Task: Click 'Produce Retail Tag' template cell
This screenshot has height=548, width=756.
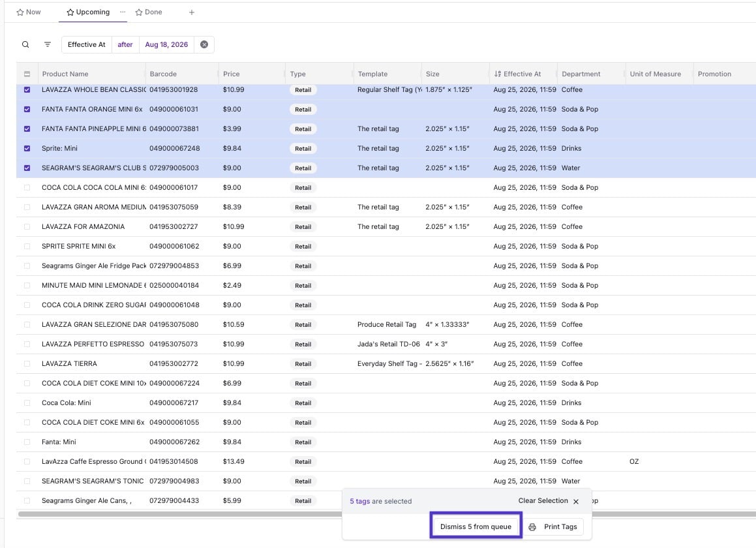Action: 387,325
